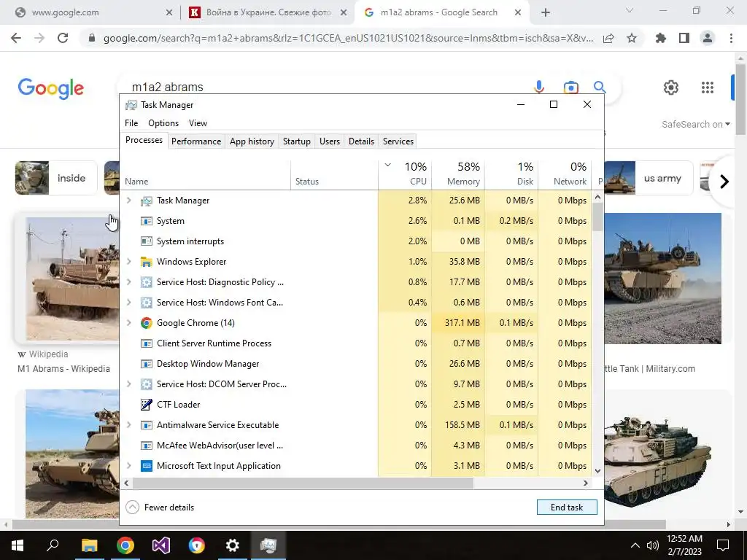The image size is (747, 560).
Task: Click the Google magnifier search icon
Action: (x=600, y=87)
